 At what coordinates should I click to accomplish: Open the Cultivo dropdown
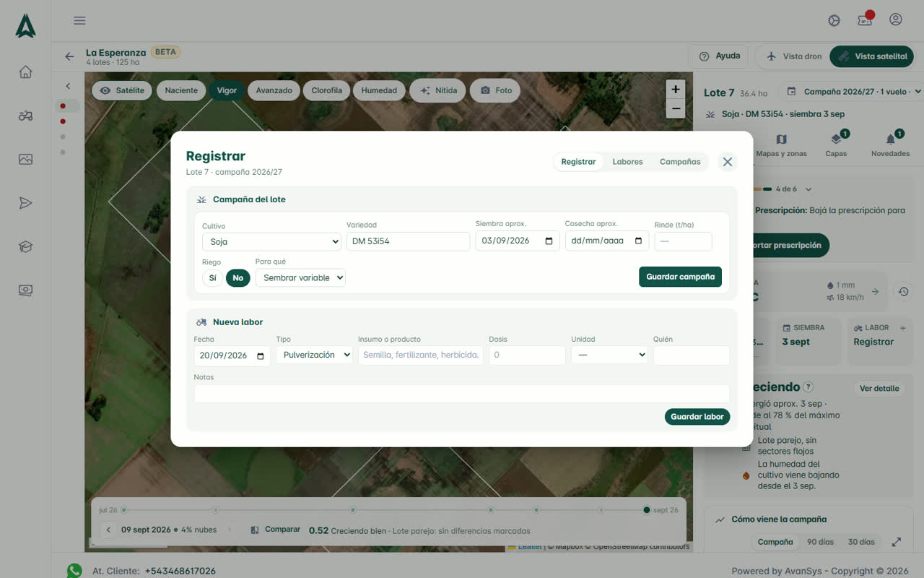[271, 242]
